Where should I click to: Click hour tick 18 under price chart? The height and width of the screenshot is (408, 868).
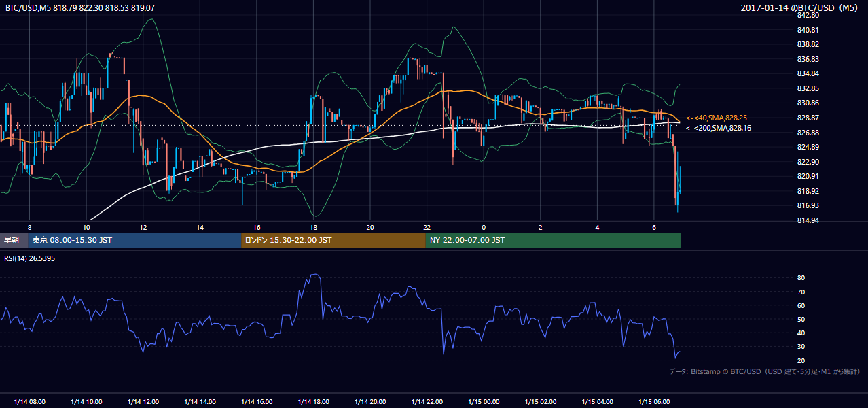click(313, 227)
